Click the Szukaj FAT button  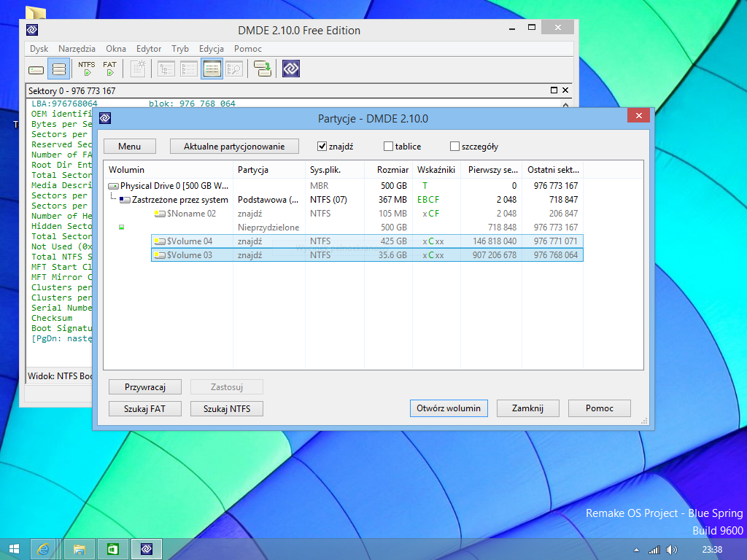145,408
